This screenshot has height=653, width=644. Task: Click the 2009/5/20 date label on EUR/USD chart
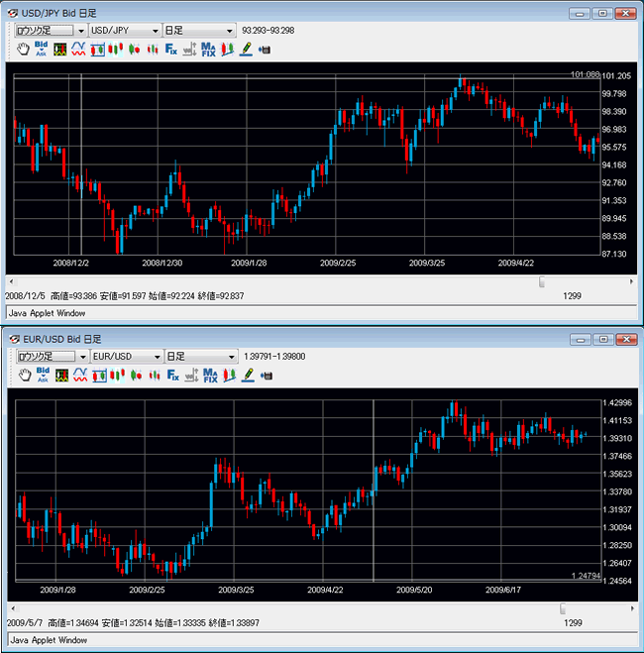coord(414,590)
